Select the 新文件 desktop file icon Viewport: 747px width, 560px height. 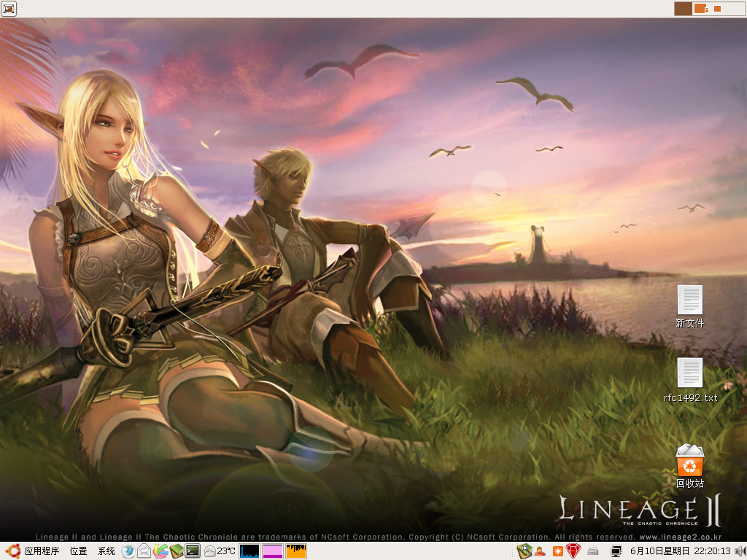[x=690, y=307]
